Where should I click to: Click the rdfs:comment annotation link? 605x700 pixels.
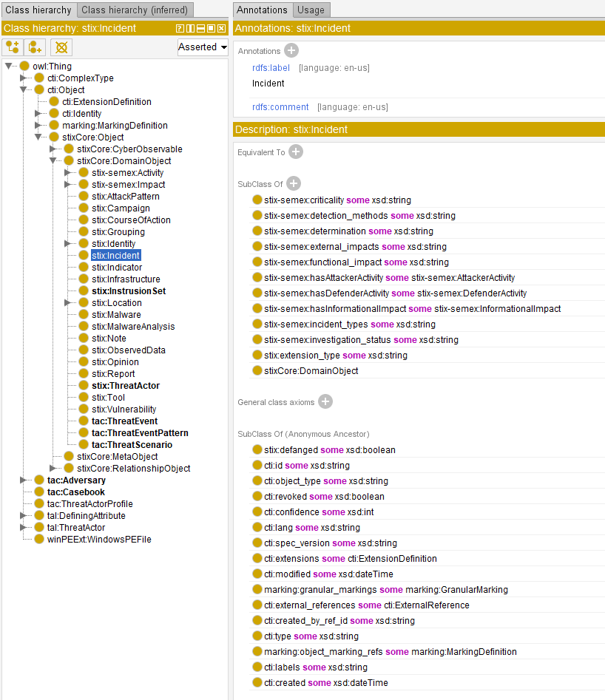coord(280,107)
